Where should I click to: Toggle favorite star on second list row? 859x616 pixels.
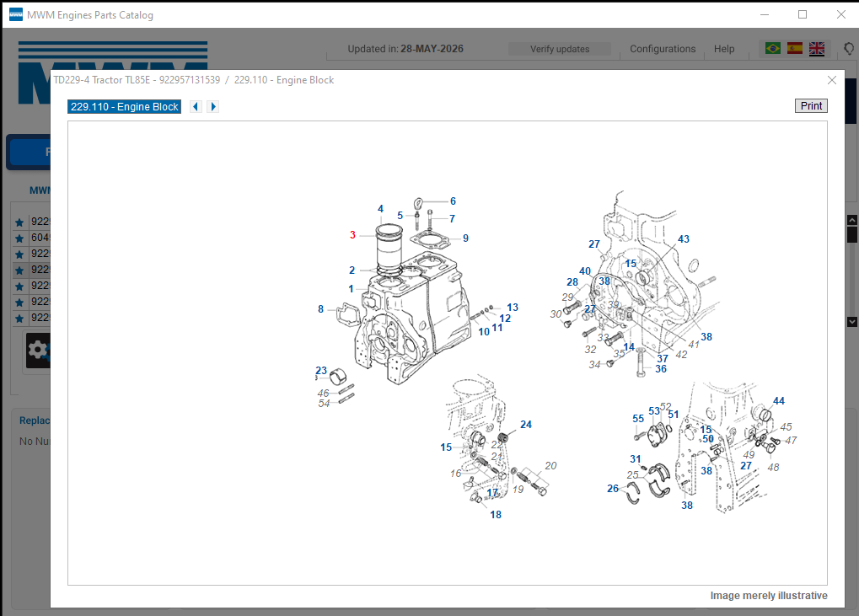19,238
